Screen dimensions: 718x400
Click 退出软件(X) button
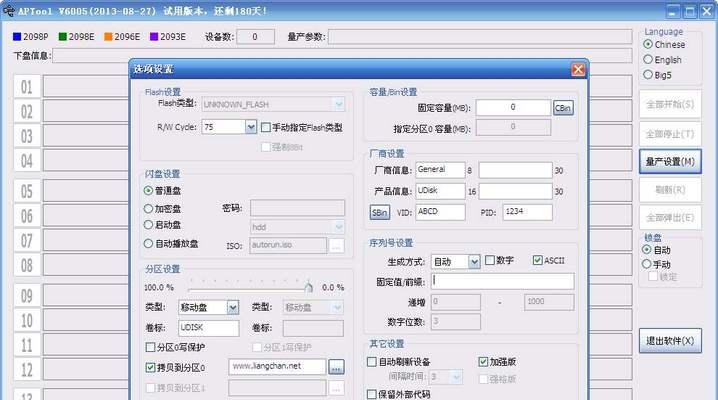(x=670, y=341)
